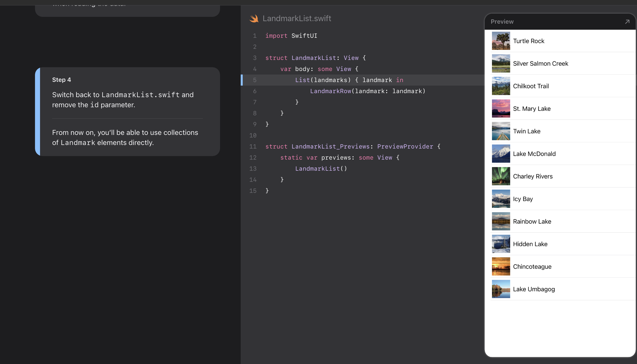Click the St. Mary Lake thumbnail
The image size is (637, 364).
(x=501, y=108)
